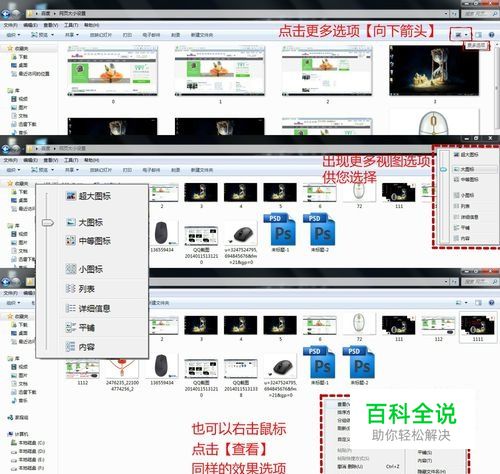Open 工具(T) menu in top Explorer window
This screenshot has width=500, height=474.
click(x=71, y=25)
